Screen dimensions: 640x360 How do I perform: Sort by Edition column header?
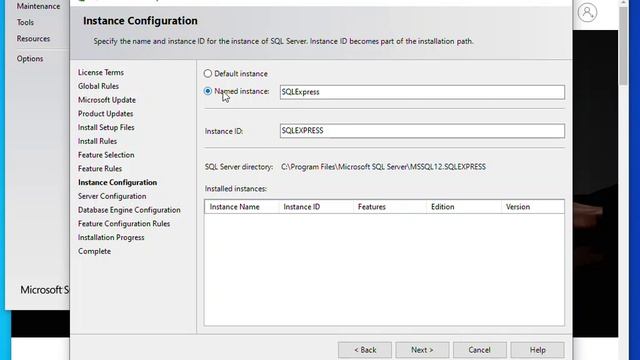(x=464, y=207)
